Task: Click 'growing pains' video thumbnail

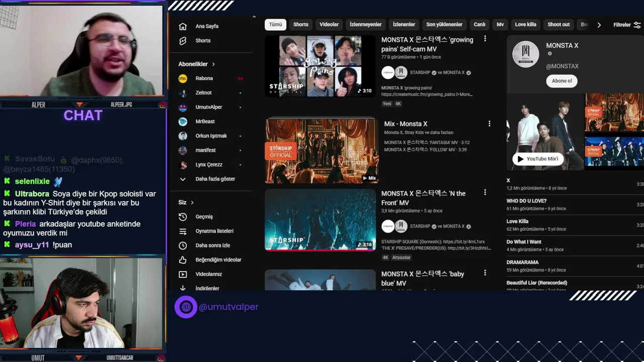Action: click(x=320, y=65)
